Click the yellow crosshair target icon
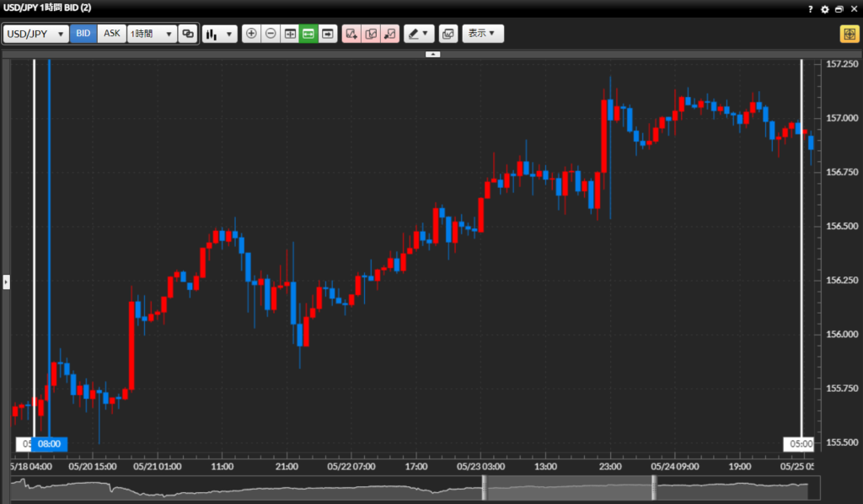 click(x=848, y=34)
